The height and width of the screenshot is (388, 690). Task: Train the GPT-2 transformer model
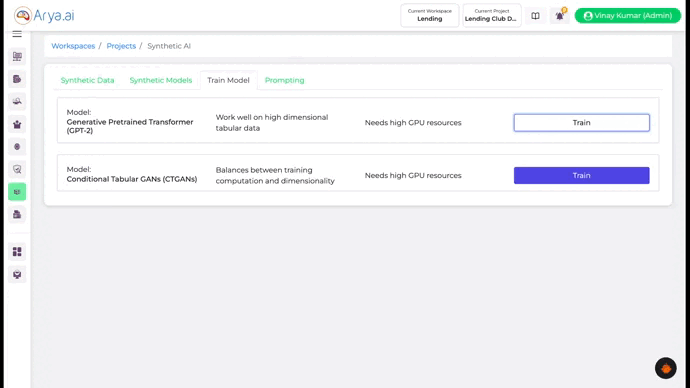581,123
